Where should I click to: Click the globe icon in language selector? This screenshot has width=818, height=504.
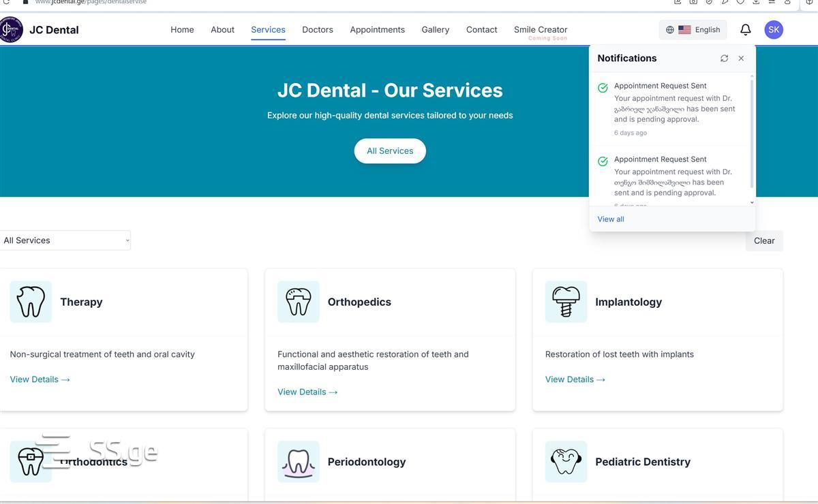(670, 30)
